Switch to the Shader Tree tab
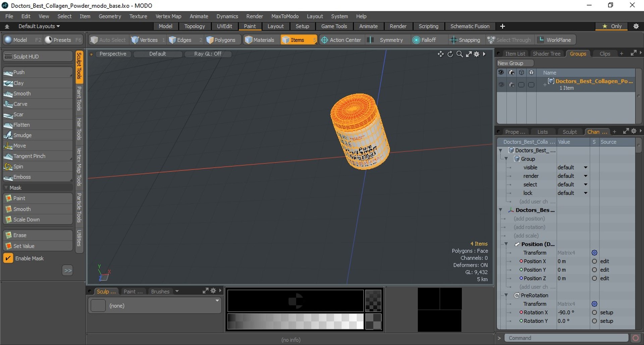Viewport: 644px width, 345px height. [546, 54]
